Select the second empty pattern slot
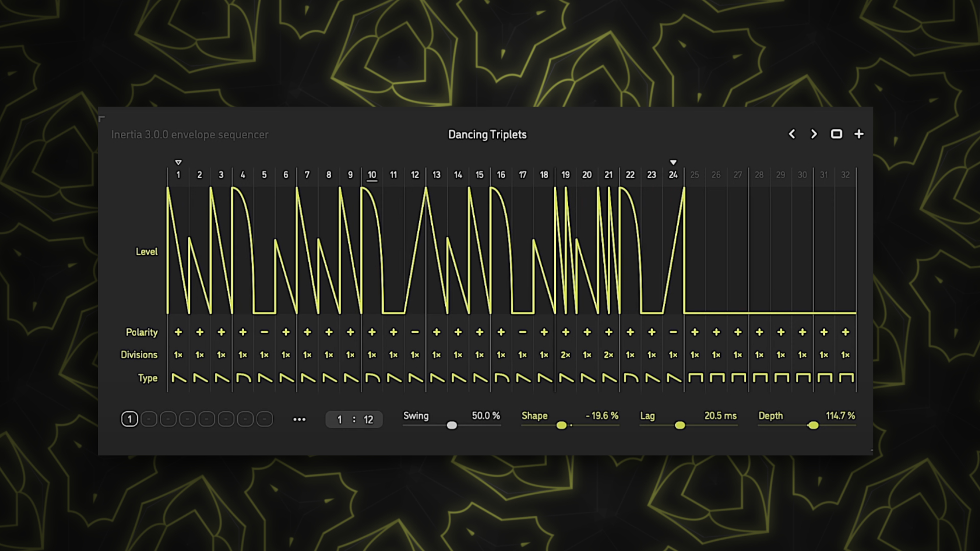The width and height of the screenshot is (980, 551). click(x=168, y=419)
